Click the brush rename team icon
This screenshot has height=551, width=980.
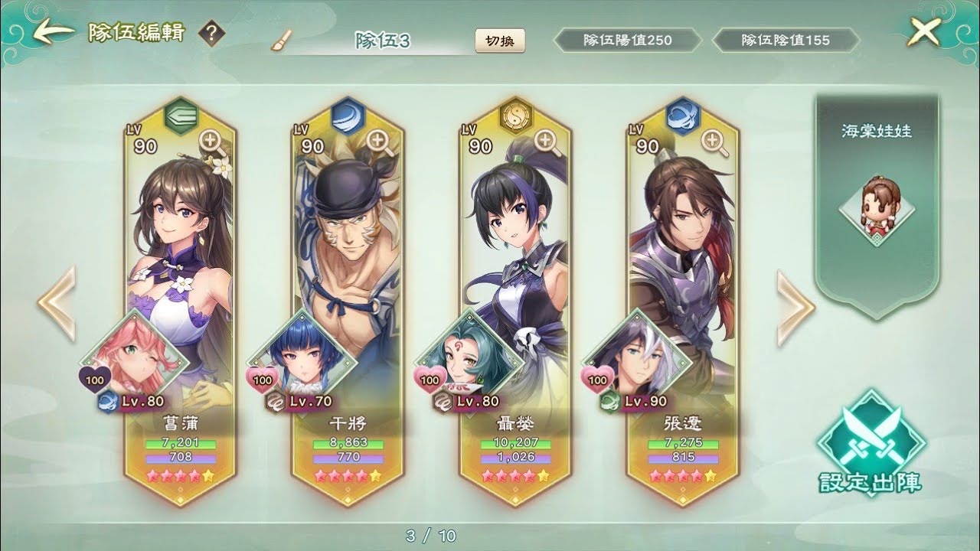tap(282, 40)
